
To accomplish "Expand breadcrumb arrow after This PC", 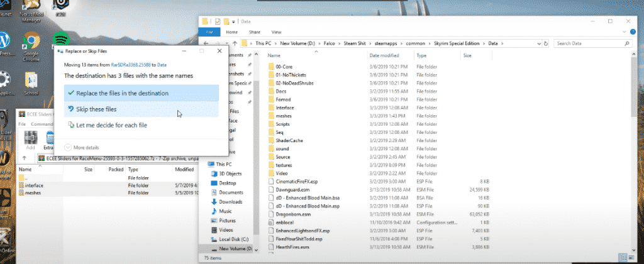I will (277, 43).
